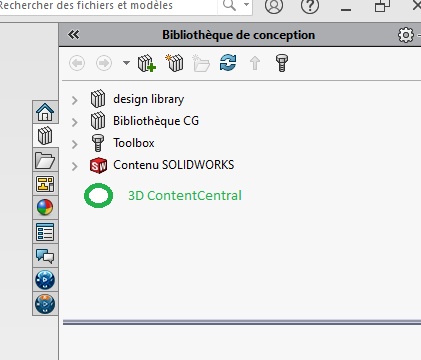Open Appearances color ball tab
This screenshot has height=360, width=421.
45,208
